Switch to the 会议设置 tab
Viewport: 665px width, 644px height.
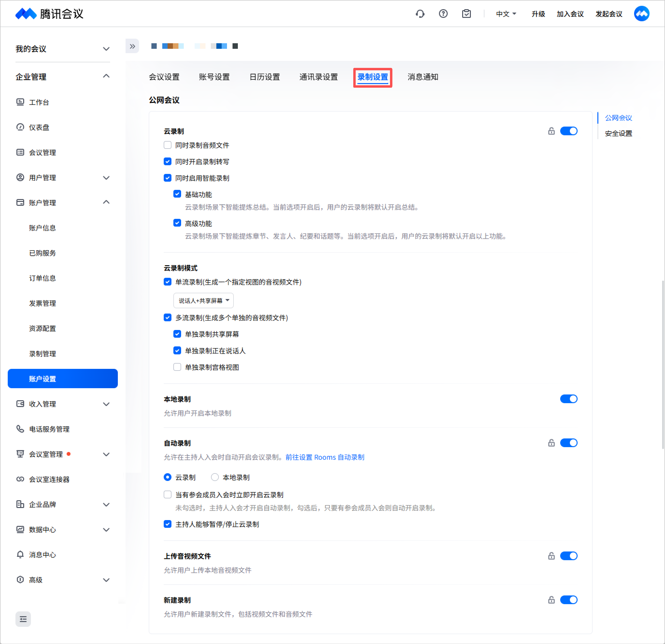[164, 77]
